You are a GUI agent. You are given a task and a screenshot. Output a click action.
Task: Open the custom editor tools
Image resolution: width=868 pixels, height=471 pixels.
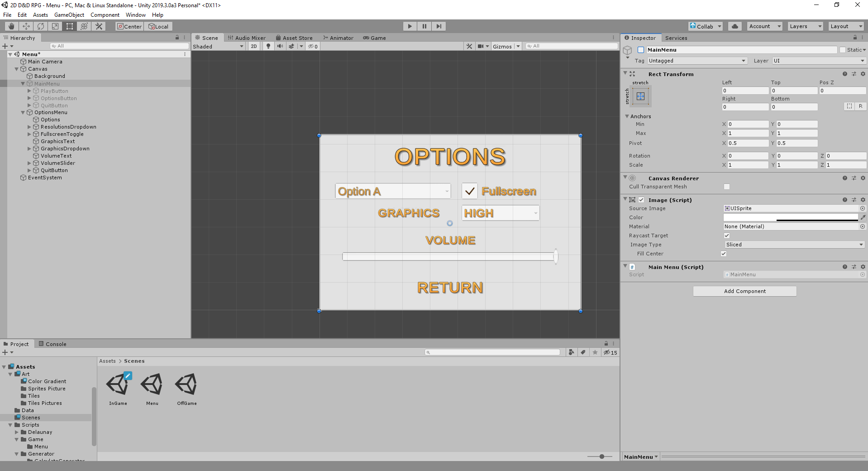click(99, 26)
